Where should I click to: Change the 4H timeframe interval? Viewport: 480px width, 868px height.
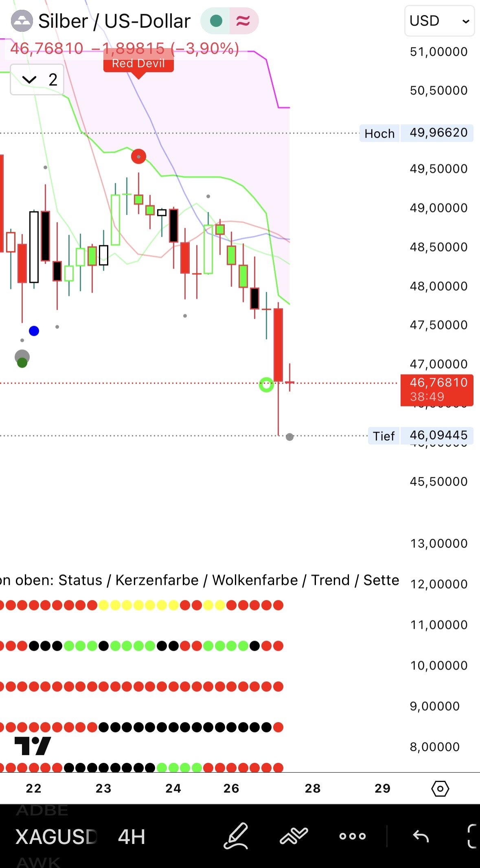point(132,837)
